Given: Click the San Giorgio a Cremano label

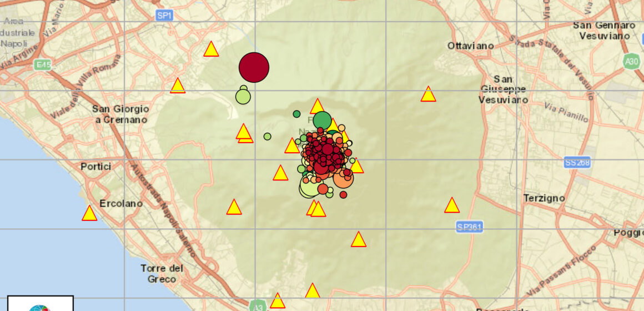Looking at the screenshot, I should [120, 114].
